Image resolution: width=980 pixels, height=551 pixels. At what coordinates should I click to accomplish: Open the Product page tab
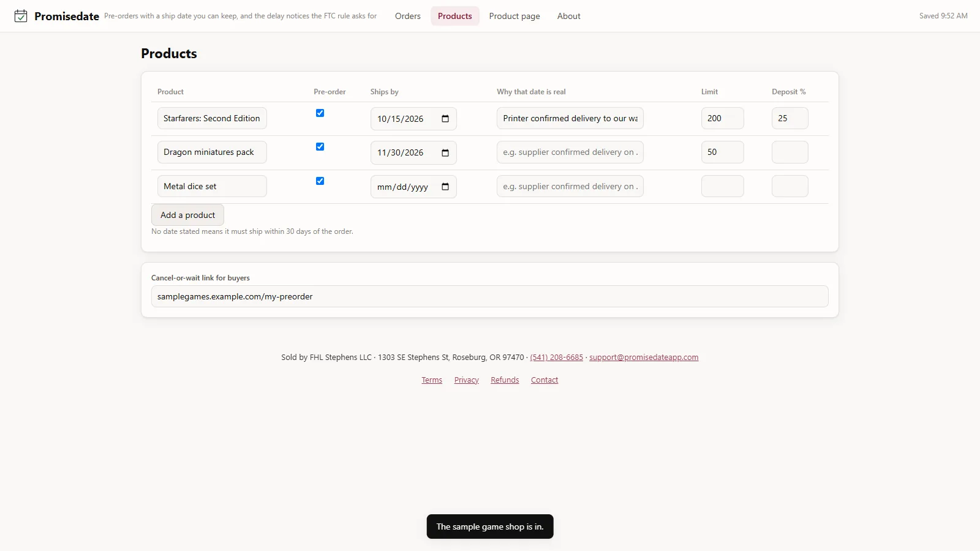tap(514, 16)
